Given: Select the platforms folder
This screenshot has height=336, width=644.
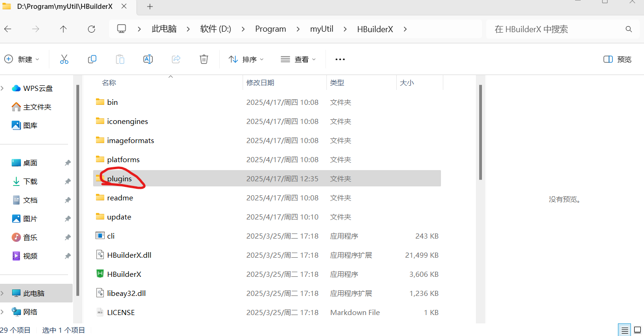Looking at the screenshot, I should [267, 159].
